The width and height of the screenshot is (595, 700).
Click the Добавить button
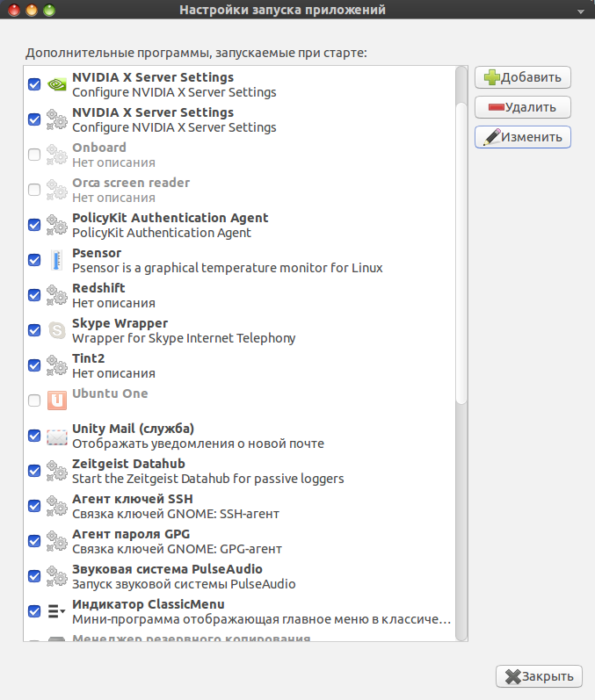(523, 77)
